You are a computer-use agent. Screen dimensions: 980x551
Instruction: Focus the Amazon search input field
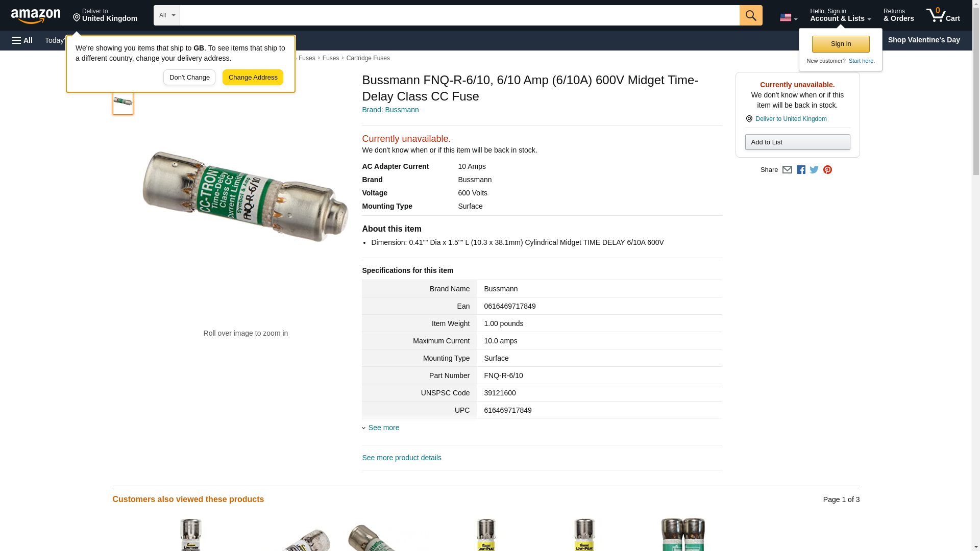tap(459, 15)
